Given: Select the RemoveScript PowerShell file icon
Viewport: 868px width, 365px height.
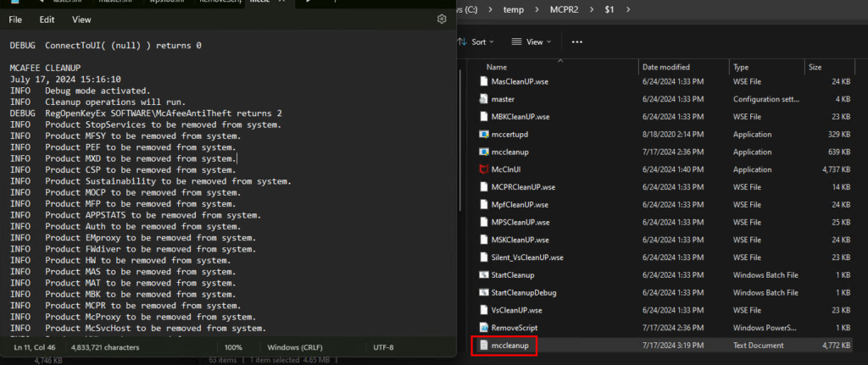Looking at the screenshot, I should [484, 328].
